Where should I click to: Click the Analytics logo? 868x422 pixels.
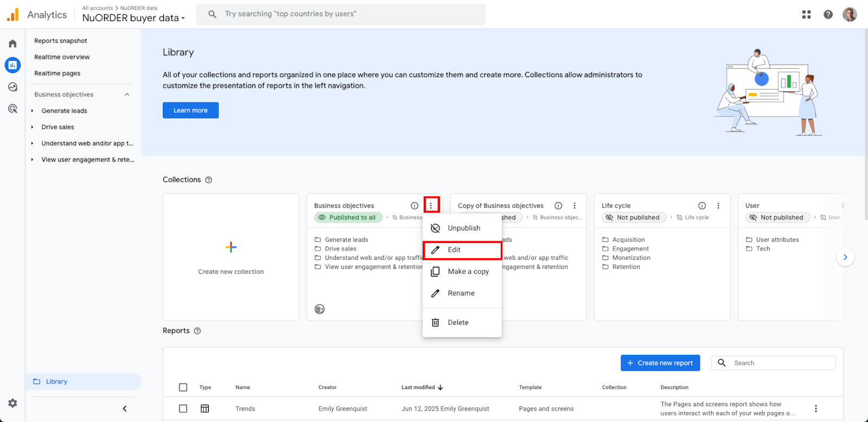pyautogui.click(x=13, y=15)
